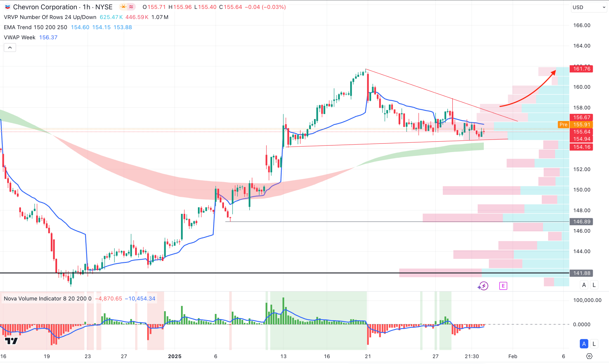
Task: Click the open value O155.71 in the header
Action: coord(154,7)
